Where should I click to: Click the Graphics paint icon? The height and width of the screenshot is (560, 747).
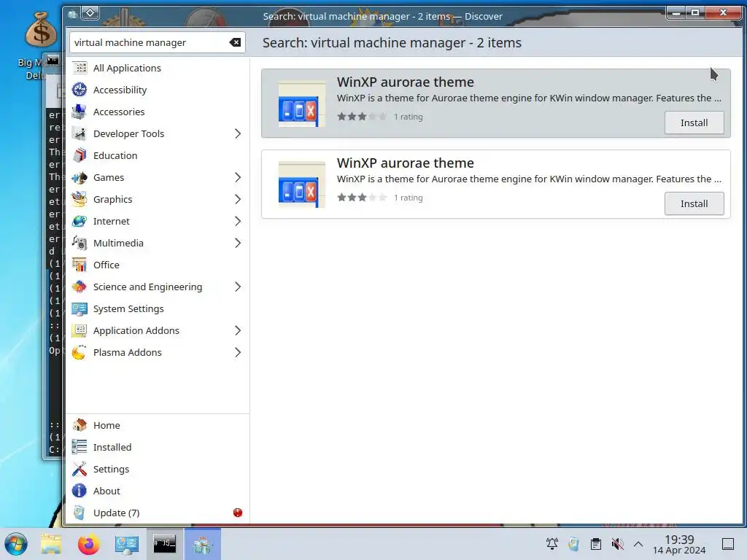tap(80, 200)
